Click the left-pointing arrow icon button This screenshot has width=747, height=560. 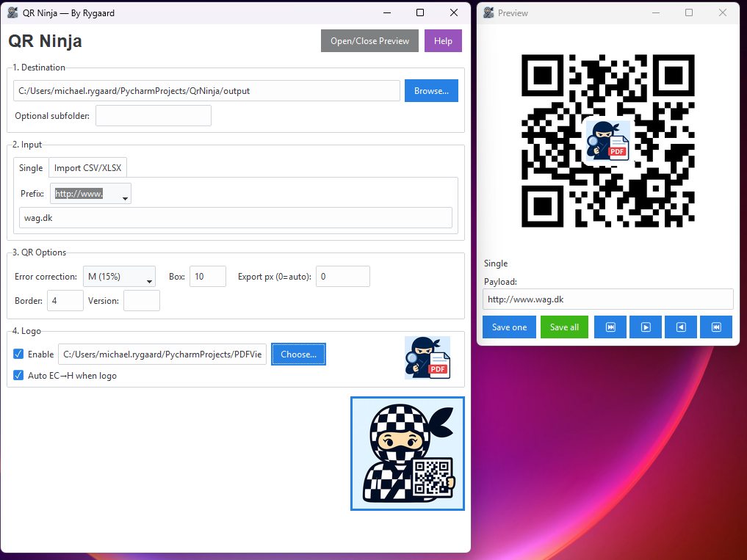(x=681, y=327)
